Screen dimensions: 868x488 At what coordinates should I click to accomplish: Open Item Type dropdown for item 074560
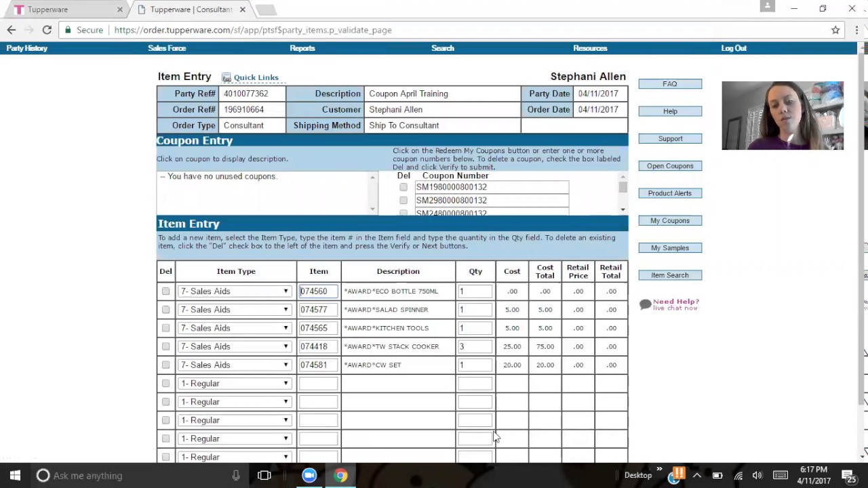tap(235, 291)
